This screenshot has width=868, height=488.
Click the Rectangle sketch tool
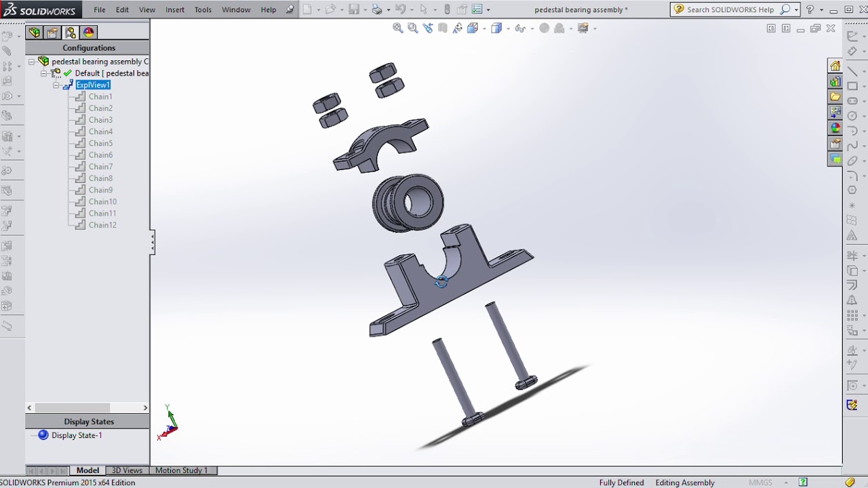(x=852, y=86)
